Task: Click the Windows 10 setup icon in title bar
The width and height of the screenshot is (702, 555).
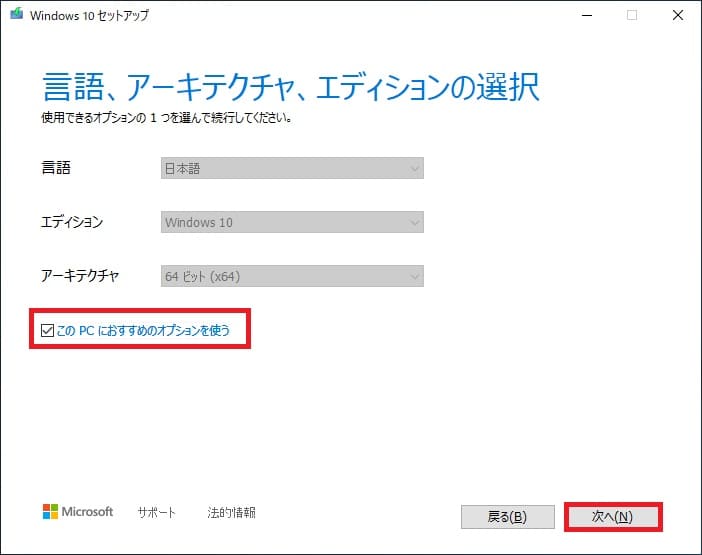Action: click(x=16, y=16)
